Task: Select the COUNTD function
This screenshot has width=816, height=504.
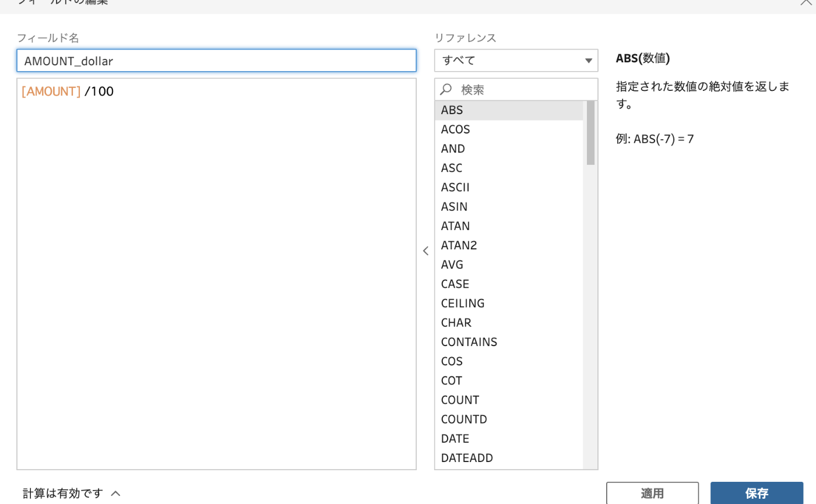Action: [509, 419]
